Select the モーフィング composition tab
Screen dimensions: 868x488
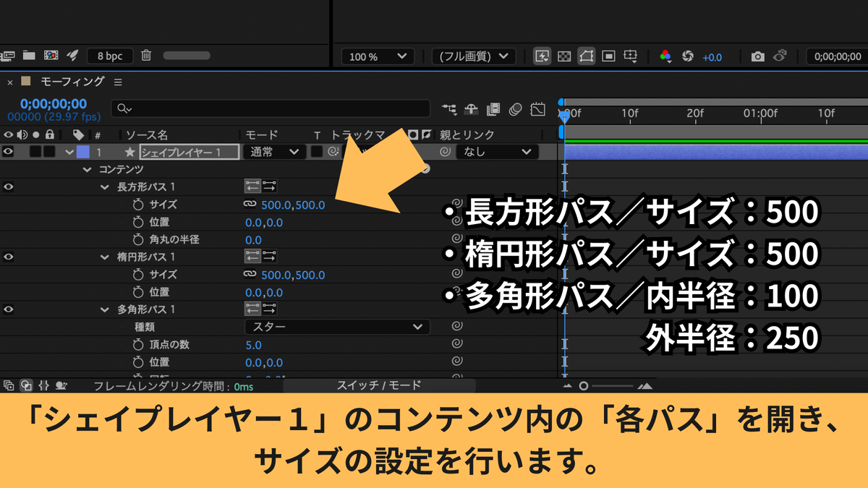[72, 82]
